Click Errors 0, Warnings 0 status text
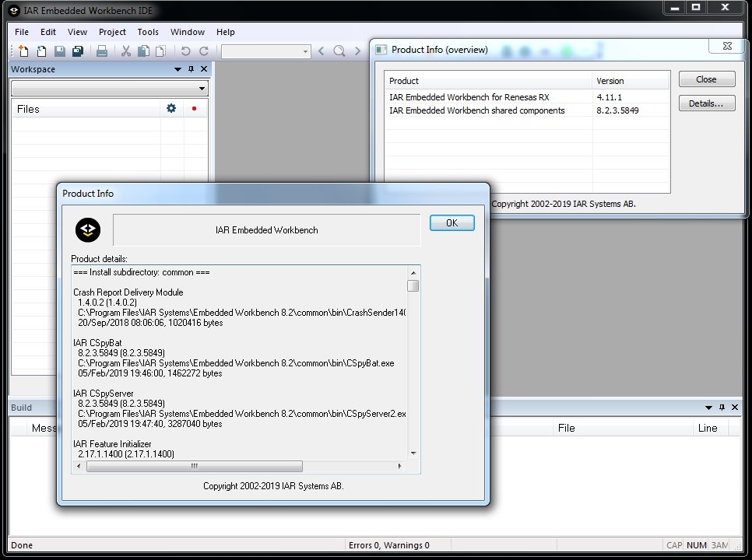Viewport: 752px width, 560px height. point(389,545)
